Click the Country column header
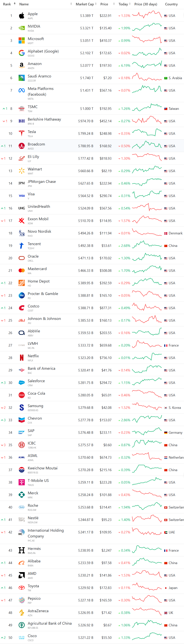The width and height of the screenshot is (184, 644). 171,4
